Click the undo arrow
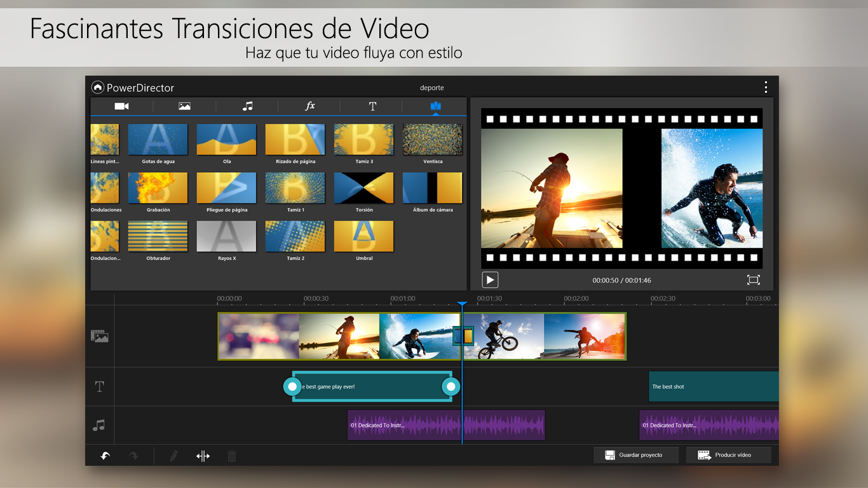Image resolution: width=868 pixels, height=488 pixels. [x=105, y=456]
